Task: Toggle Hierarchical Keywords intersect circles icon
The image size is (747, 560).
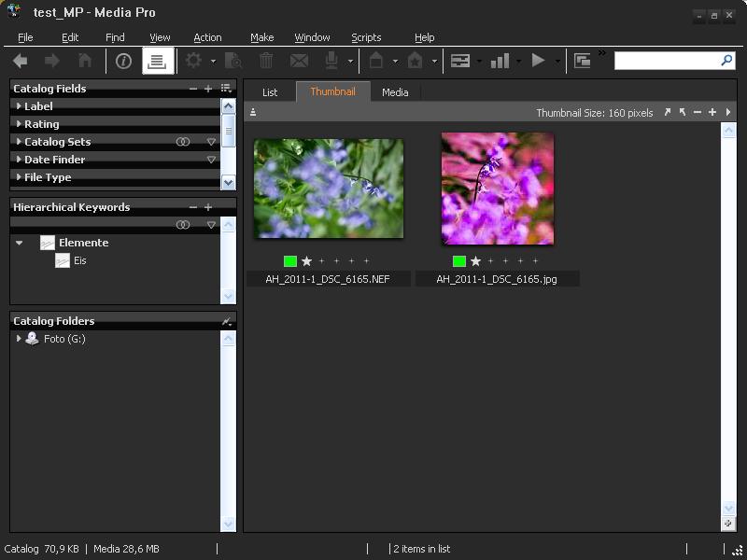Action: coord(183,224)
